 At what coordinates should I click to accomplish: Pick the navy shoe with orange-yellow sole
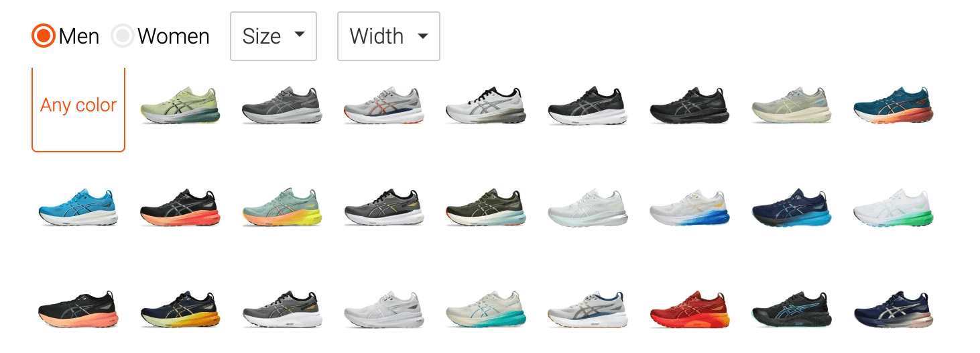coord(180,309)
